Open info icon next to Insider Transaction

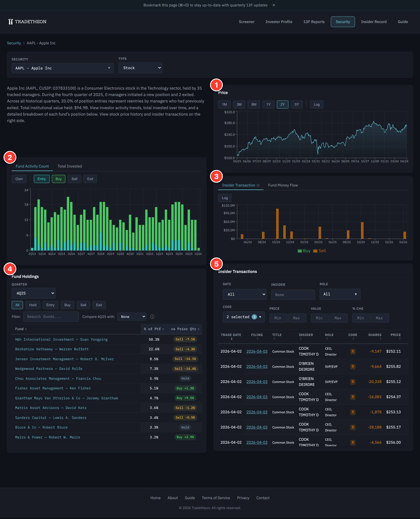tap(258, 185)
